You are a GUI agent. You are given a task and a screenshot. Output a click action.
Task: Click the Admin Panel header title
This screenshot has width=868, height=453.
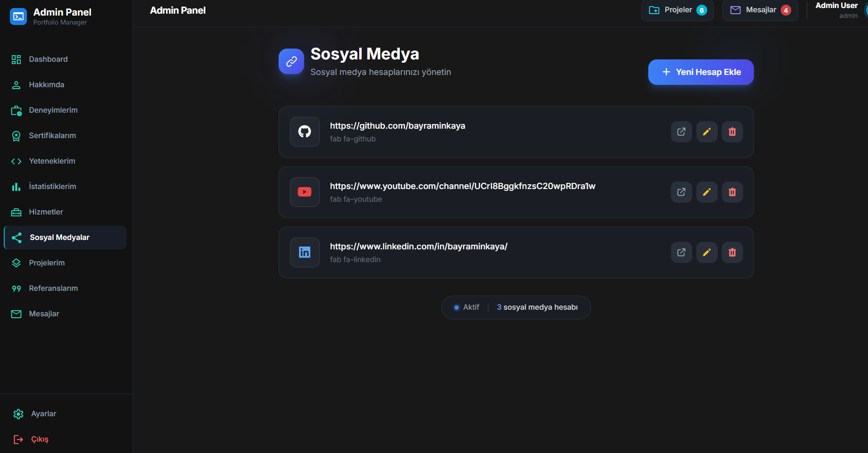tap(178, 10)
